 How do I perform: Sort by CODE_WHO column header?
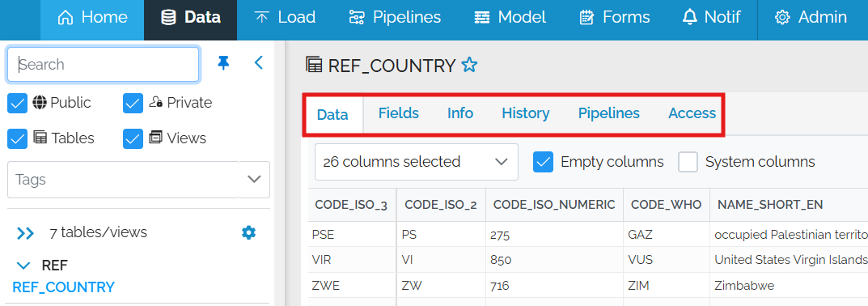tap(667, 205)
